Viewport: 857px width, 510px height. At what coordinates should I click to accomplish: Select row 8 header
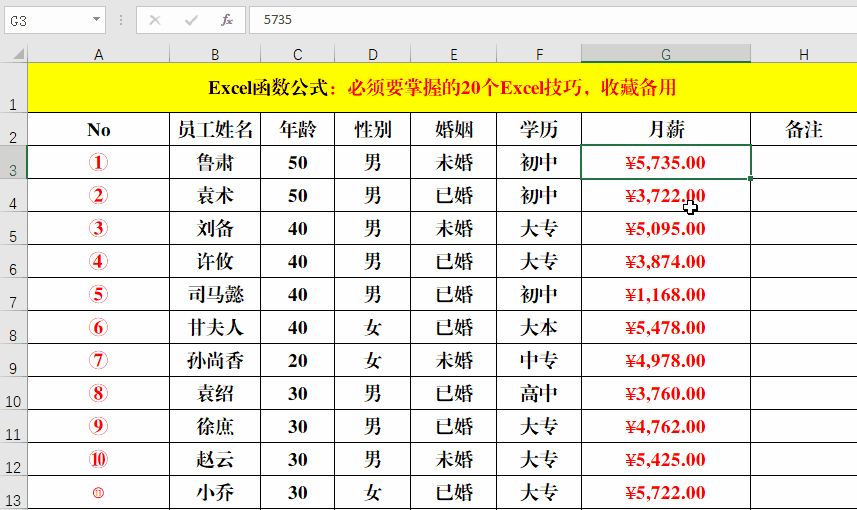13,327
